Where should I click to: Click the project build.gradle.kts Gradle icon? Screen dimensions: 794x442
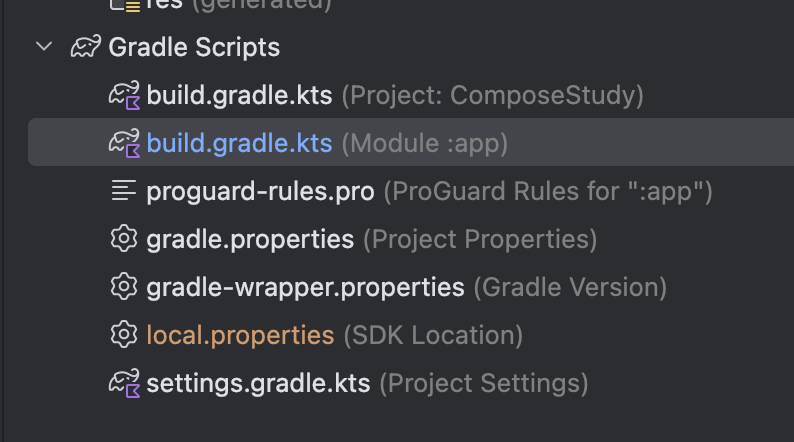pos(124,96)
